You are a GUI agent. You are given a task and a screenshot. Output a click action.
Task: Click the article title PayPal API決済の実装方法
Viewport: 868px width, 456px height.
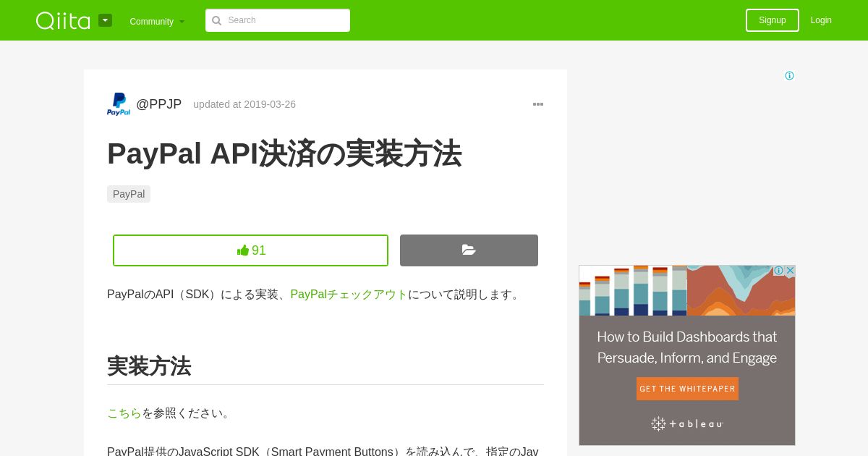tap(284, 153)
